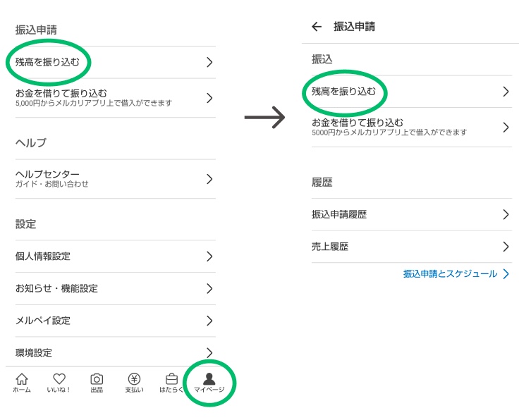Tap the chevron beside 個人情報設定
This screenshot has width=519, height=420.
tap(209, 257)
